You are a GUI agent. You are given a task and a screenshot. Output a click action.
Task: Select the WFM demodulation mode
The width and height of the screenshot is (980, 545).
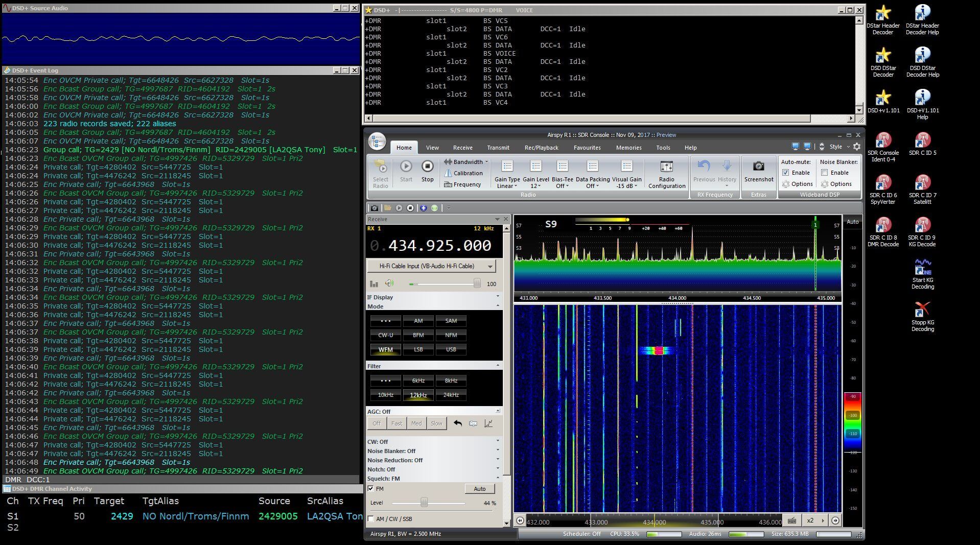point(385,349)
